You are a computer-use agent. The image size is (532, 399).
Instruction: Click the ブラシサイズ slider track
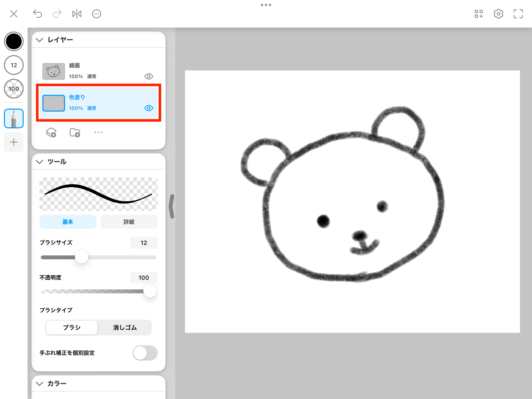(99, 257)
